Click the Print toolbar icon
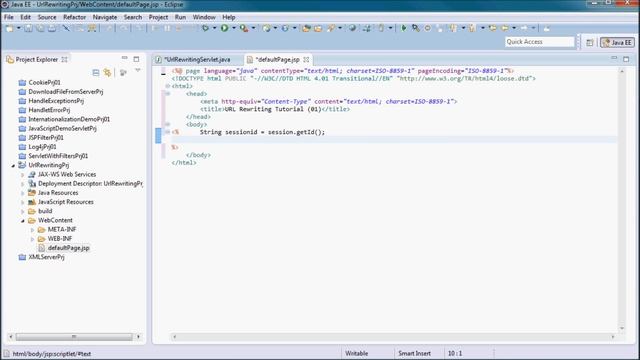This screenshot has height=360, width=640. 52,28
